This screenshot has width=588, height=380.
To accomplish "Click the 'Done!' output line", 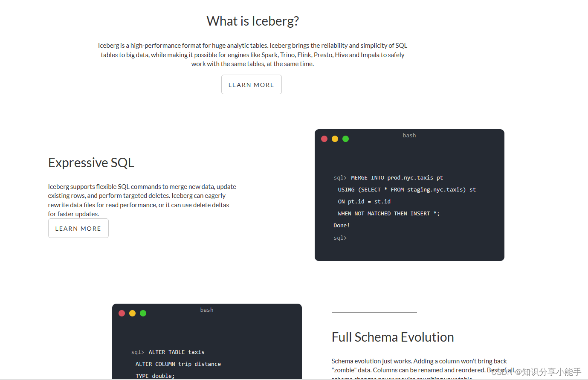I will [342, 226].
